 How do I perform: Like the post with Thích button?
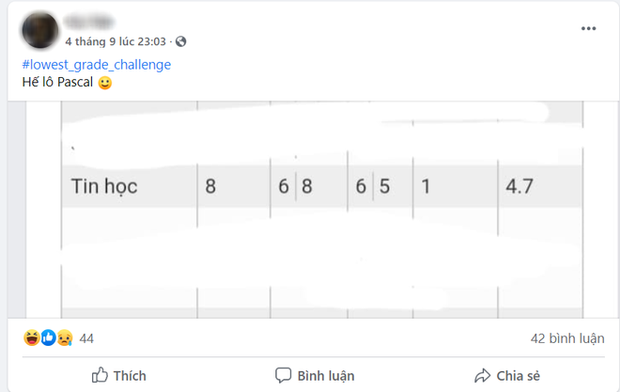tap(119, 375)
